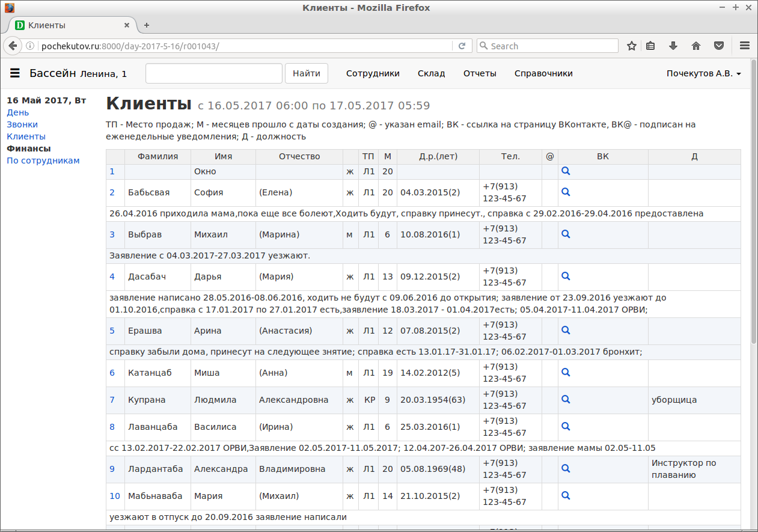Click VK search icon for Мабьнаваба Мария
758x532 pixels.
click(565, 496)
